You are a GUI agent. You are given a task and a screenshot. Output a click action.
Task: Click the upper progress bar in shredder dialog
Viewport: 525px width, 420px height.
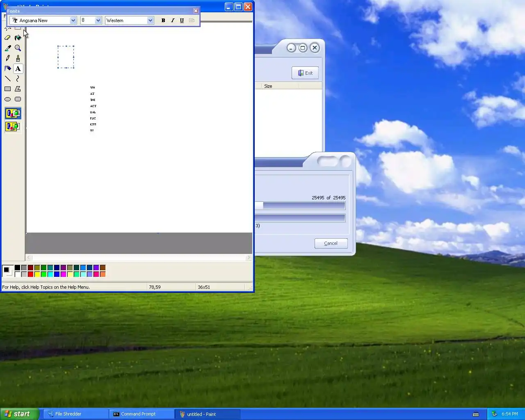[x=300, y=206]
